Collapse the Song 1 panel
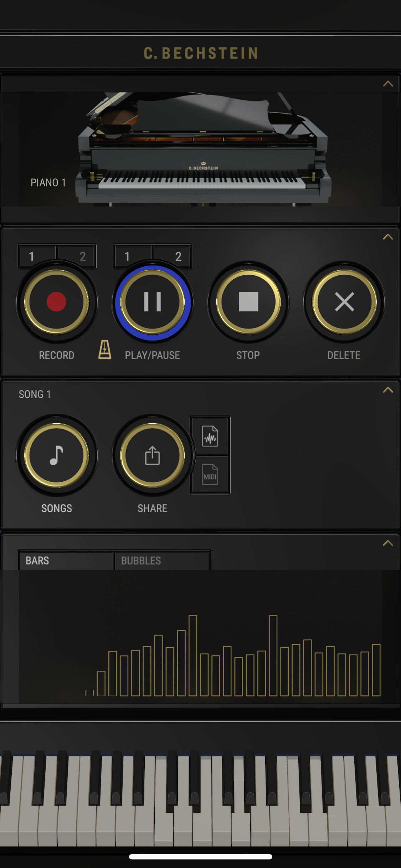 coord(388,390)
